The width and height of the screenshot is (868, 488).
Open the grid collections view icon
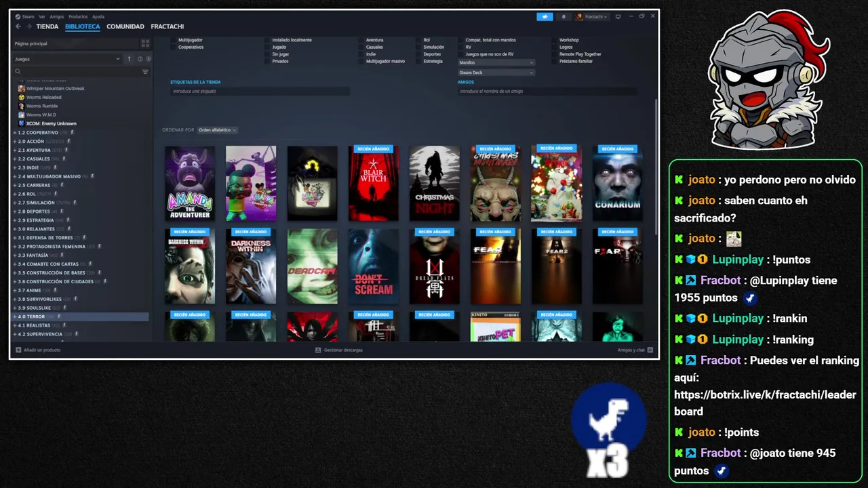[x=145, y=43]
